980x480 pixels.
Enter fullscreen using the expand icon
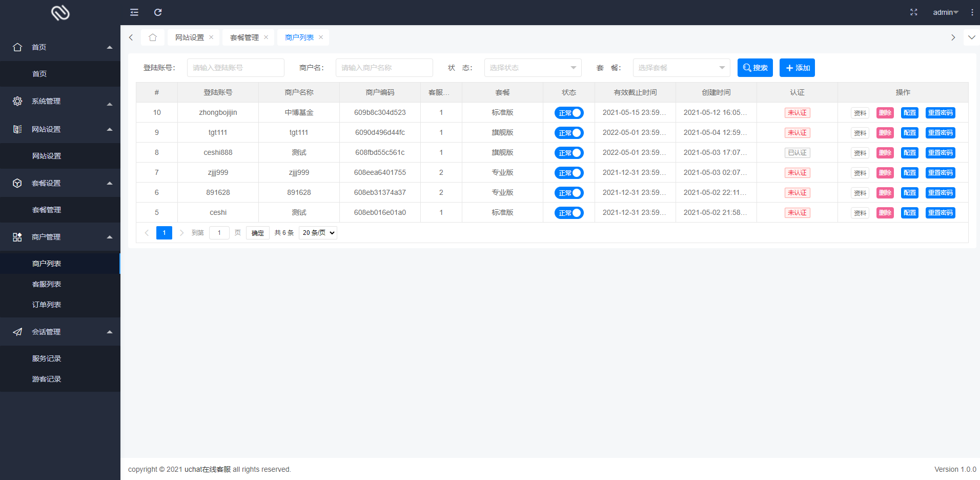(913, 12)
